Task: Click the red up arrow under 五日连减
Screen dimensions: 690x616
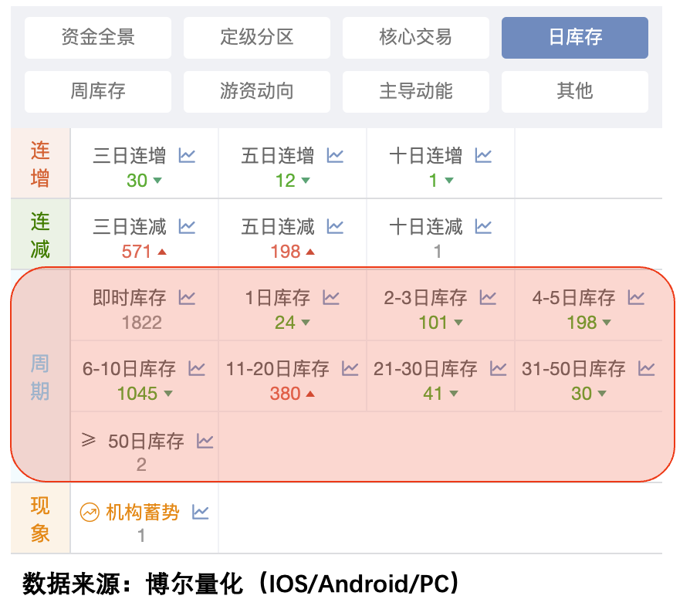Action: pos(310,252)
